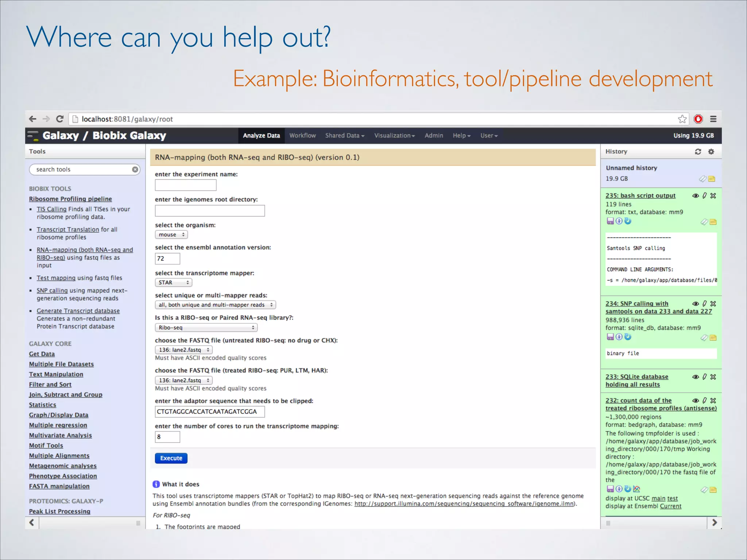Edit annotation of Unnamed history
The height and width of the screenshot is (560, 747).
pyautogui.click(x=712, y=179)
